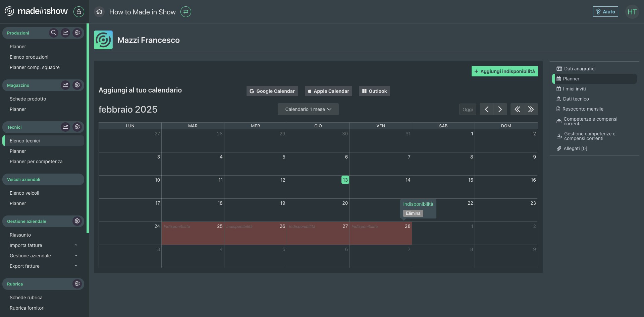Expand Importa fatture submenu
This screenshot has height=317, width=644.
tap(76, 245)
